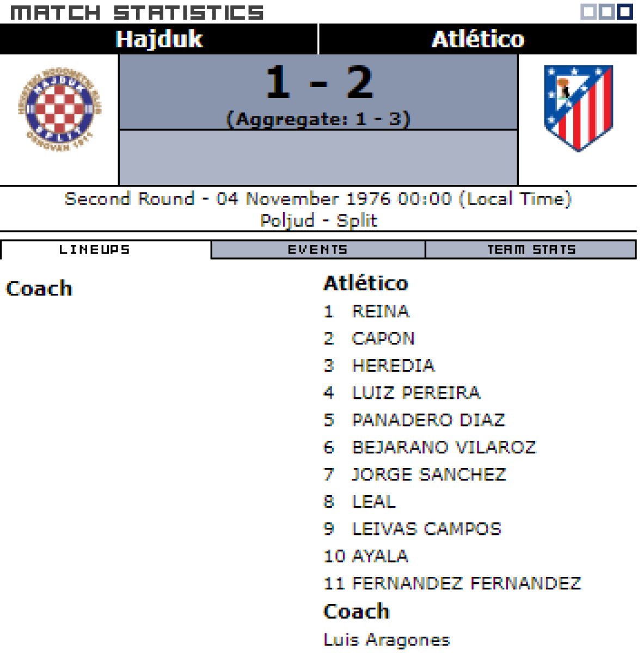
Task: Click goalkeeper Reina in the lineup
Action: [381, 311]
